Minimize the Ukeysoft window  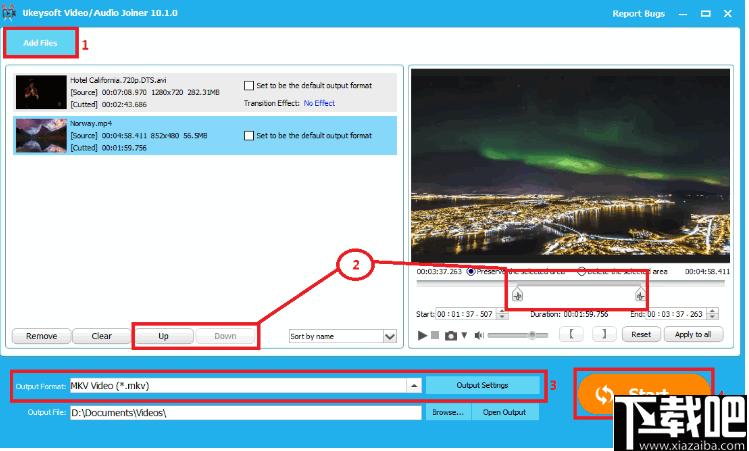coord(683,14)
